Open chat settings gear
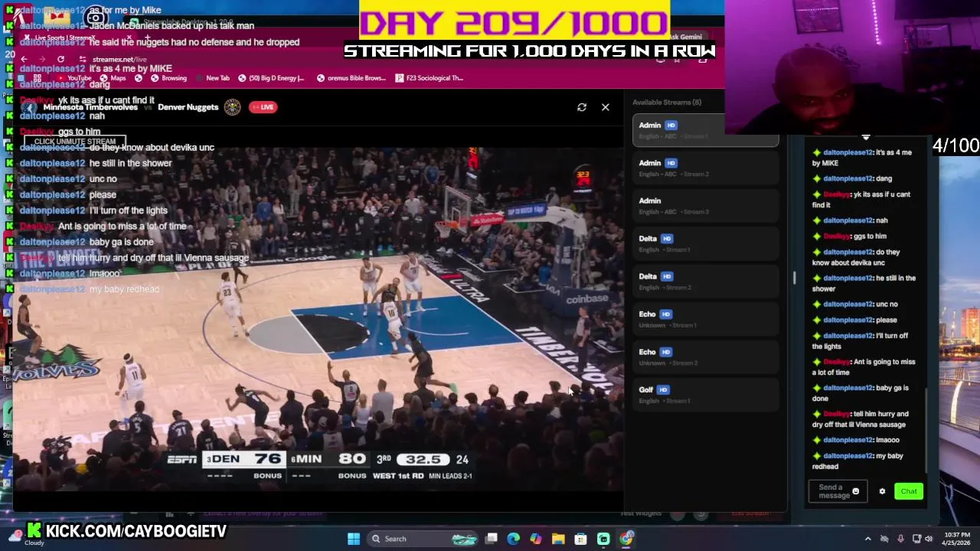The image size is (980, 551). tap(882, 491)
